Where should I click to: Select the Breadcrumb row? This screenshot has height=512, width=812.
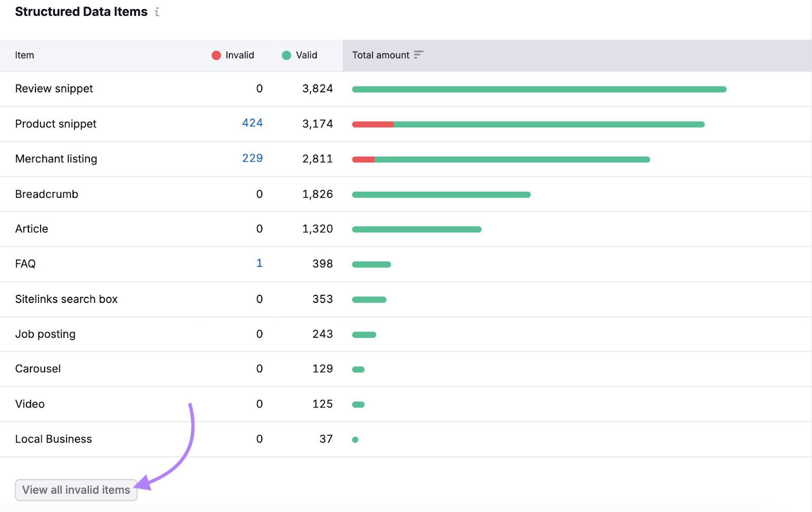pyautogui.click(x=47, y=194)
